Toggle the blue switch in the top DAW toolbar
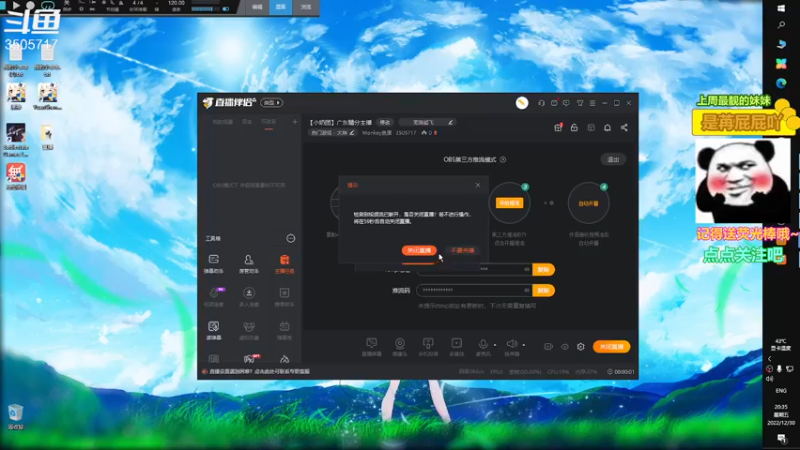 [x=226, y=9]
